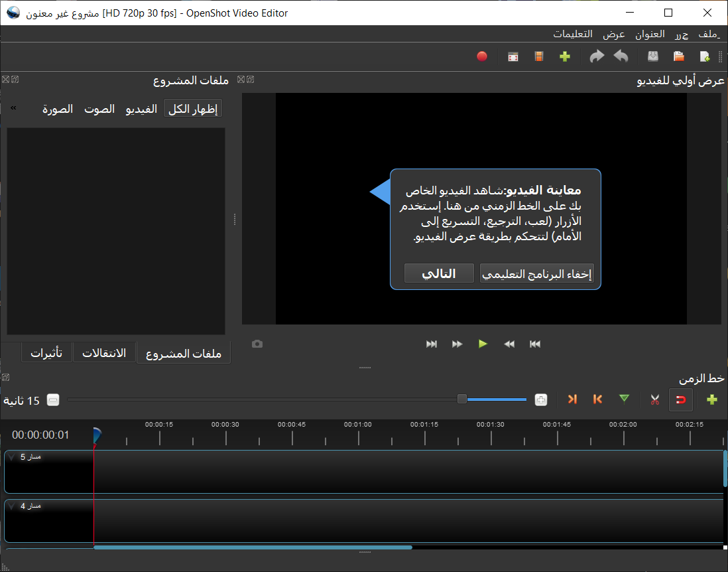Switch to the تأثيرات tab
This screenshot has width=728, height=572.
(46, 353)
